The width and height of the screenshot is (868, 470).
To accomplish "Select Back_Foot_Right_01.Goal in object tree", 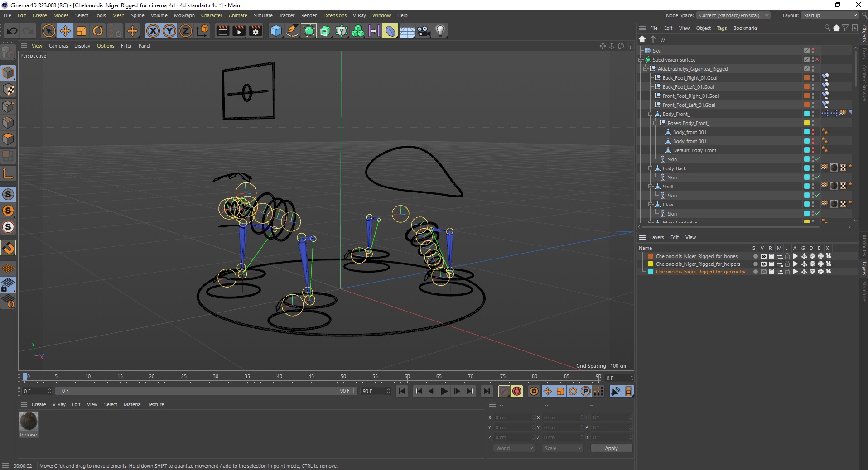I will point(690,78).
